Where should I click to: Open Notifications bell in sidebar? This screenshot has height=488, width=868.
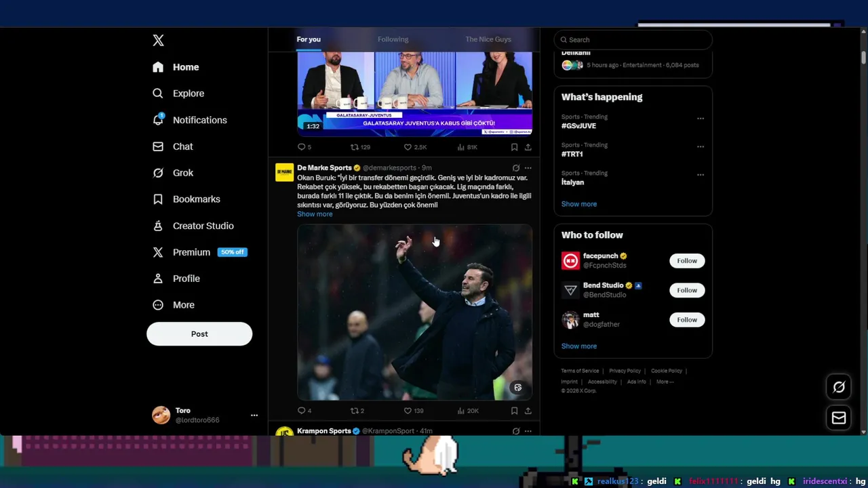[x=190, y=120]
